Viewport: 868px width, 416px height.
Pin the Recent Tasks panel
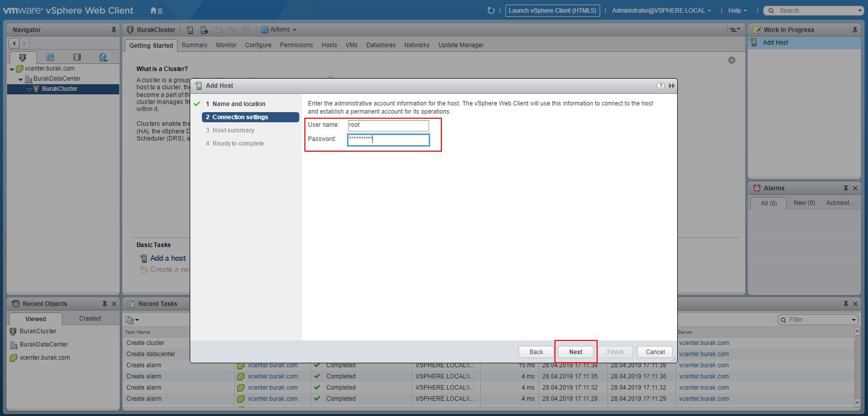(846, 304)
